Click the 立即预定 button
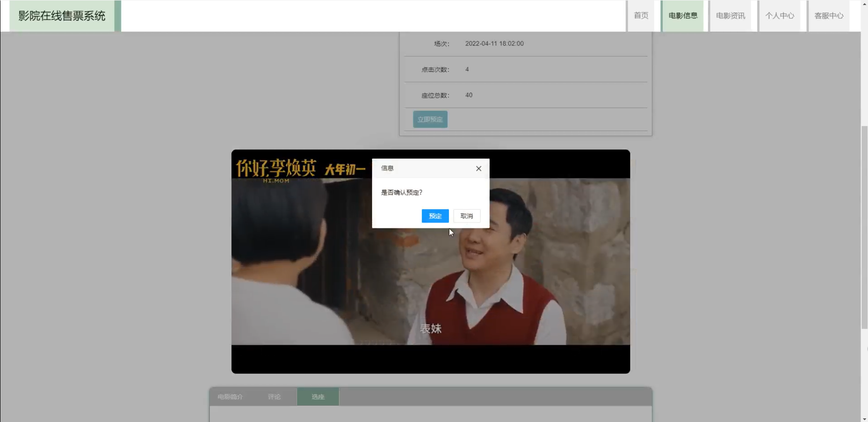Screen dimensions: 868x422 point(430,120)
